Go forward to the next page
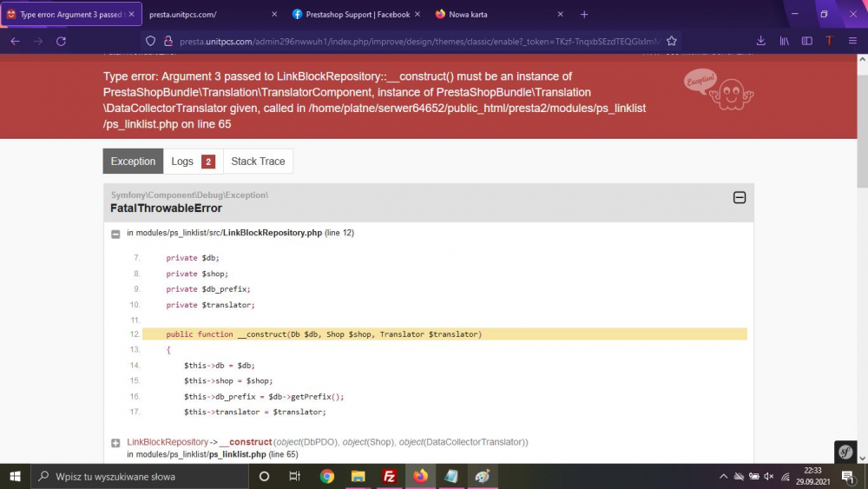This screenshot has width=868, height=489. pyautogui.click(x=37, y=41)
